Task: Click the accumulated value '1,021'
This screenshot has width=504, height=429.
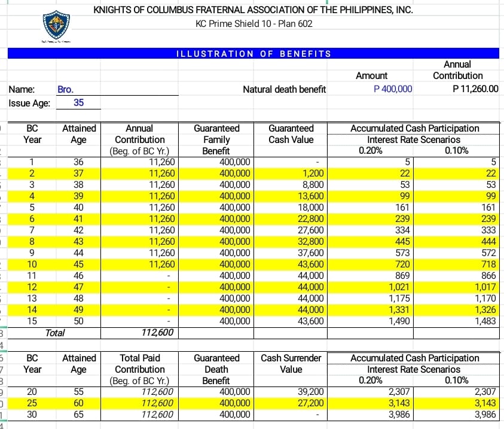Action: point(399,287)
